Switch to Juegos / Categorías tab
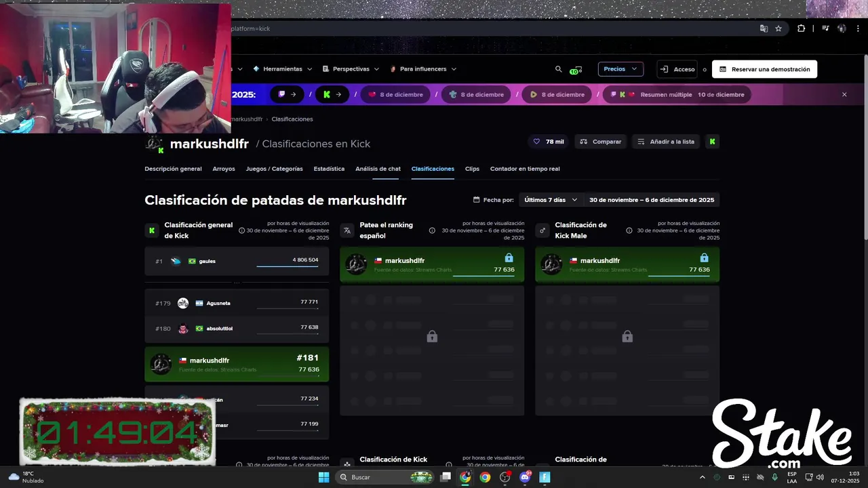 pyautogui.click(x=274, y=169)
